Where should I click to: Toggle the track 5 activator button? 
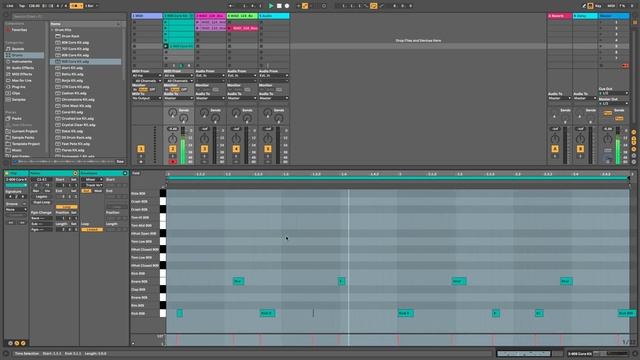[x=268, y=149]
